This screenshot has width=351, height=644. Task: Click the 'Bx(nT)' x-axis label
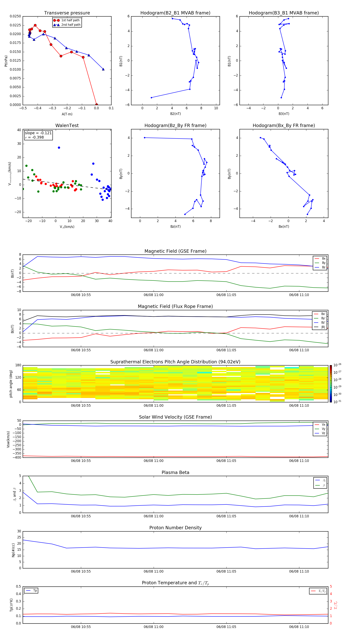[284, 227]
